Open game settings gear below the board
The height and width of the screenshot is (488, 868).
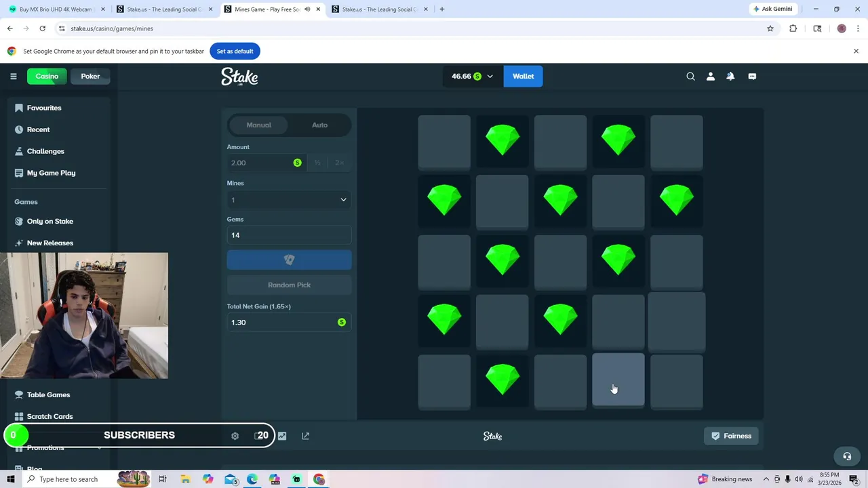[x=235, y=436]
